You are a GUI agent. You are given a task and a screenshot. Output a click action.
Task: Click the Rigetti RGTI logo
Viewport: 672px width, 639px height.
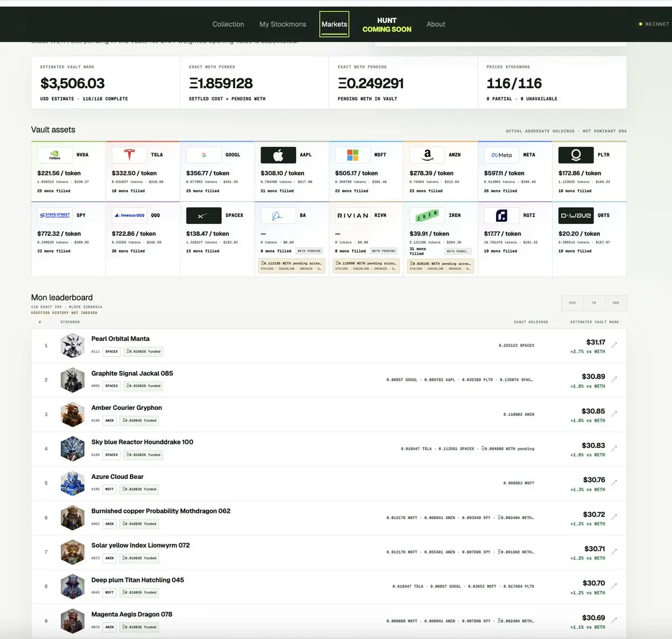(x=501, y=215)
